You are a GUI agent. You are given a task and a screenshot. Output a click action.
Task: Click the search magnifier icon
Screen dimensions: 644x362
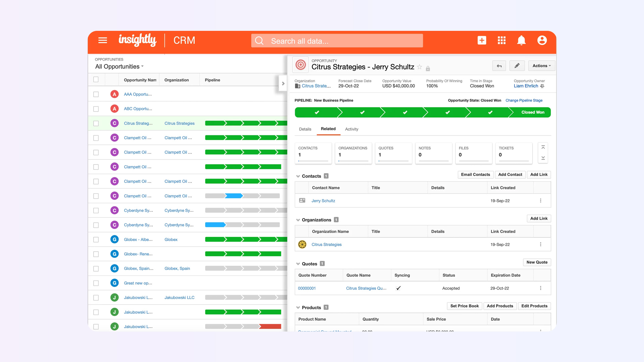click(259, 41)
